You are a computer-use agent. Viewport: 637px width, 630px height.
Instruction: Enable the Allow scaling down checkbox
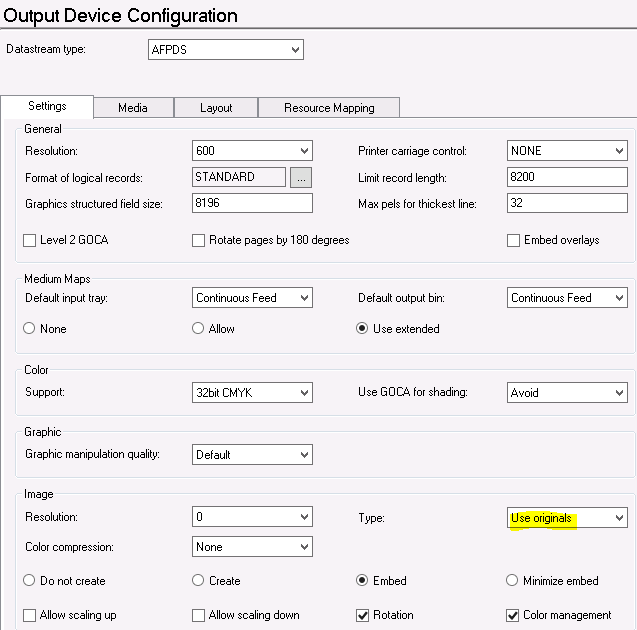(x=198, y=615)
